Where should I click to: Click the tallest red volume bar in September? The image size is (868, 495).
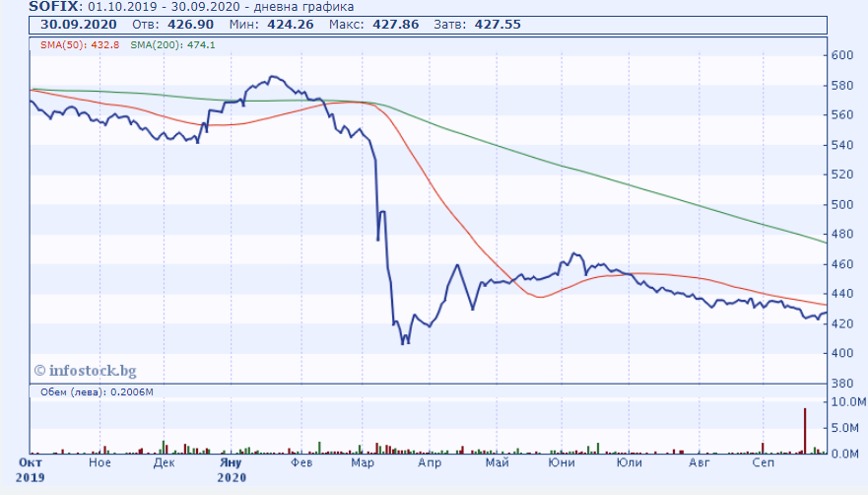tap(805, 431)
